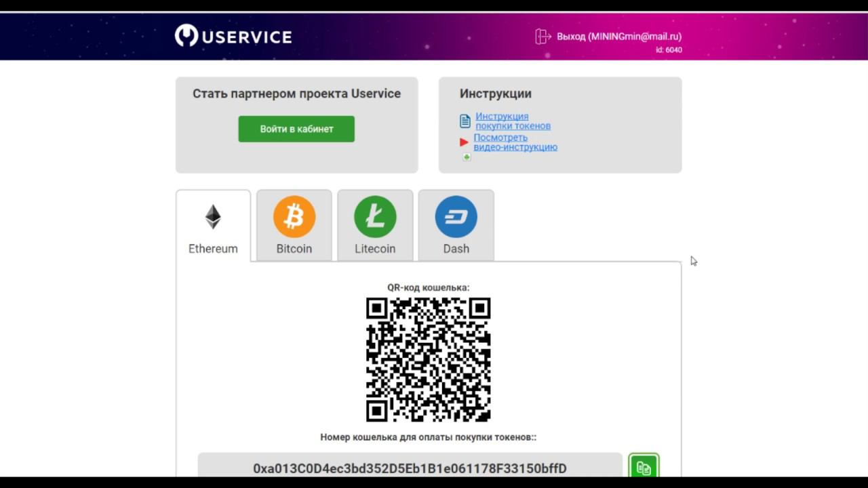Viewport: 868px width, 488px height.
Task: Open Посмотреть видео-инструкцию link
Action: click(x=515, y=142)
